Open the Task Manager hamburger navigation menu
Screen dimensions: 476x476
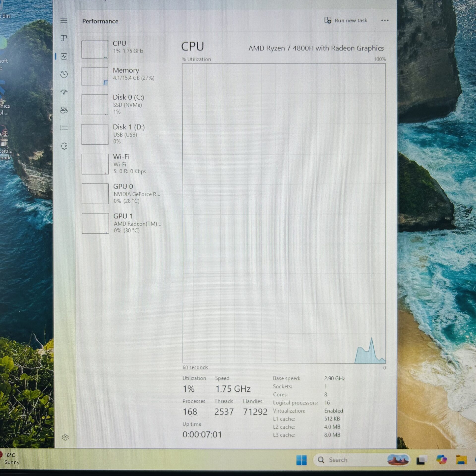(x=64, y=20)
